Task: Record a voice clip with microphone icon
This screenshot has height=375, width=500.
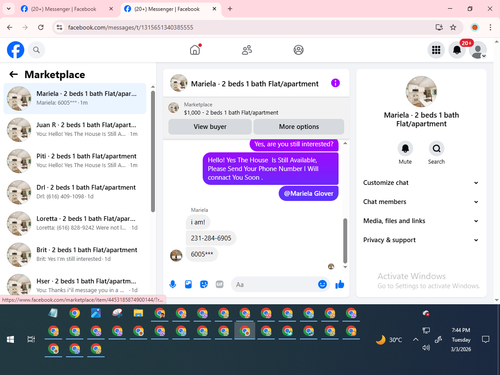Action: tap(173, 284)
